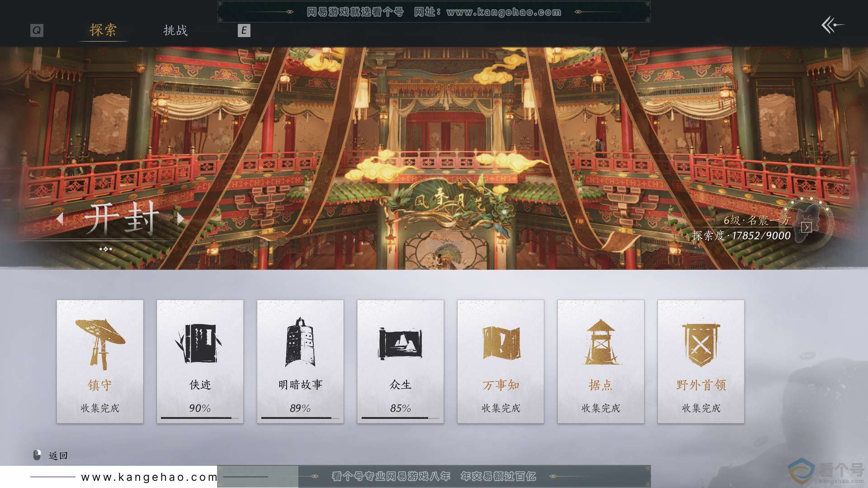
Task: Click the 明暗故事 89% progress bar
Action: (x=300, y=418)
